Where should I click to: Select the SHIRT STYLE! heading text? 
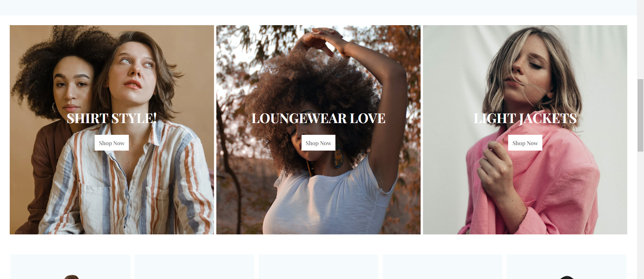[x=112, y=118]
